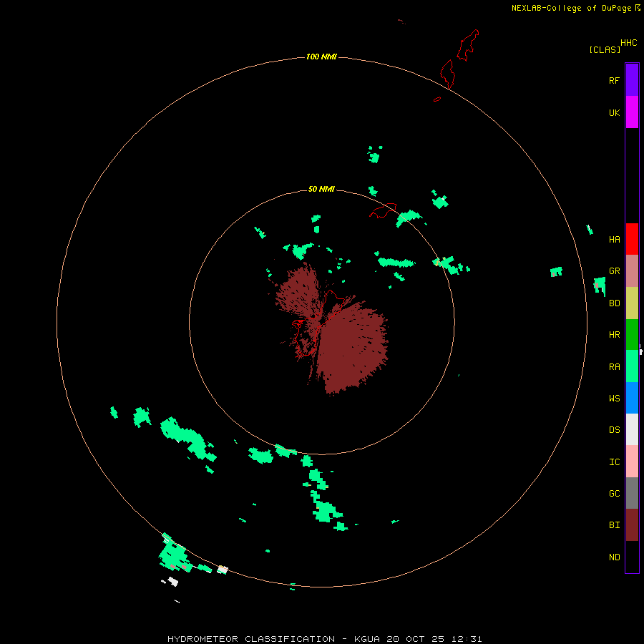Image resolution: width=644 pixels, height=644 pixels.
Task: Click the HHC product code text
Action: [x=628, y=43]
